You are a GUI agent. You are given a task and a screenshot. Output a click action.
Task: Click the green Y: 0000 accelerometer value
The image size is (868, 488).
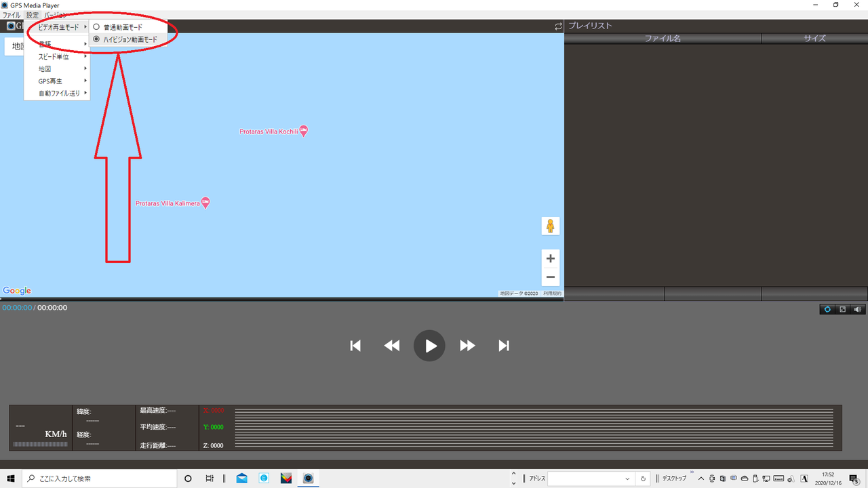213,428
